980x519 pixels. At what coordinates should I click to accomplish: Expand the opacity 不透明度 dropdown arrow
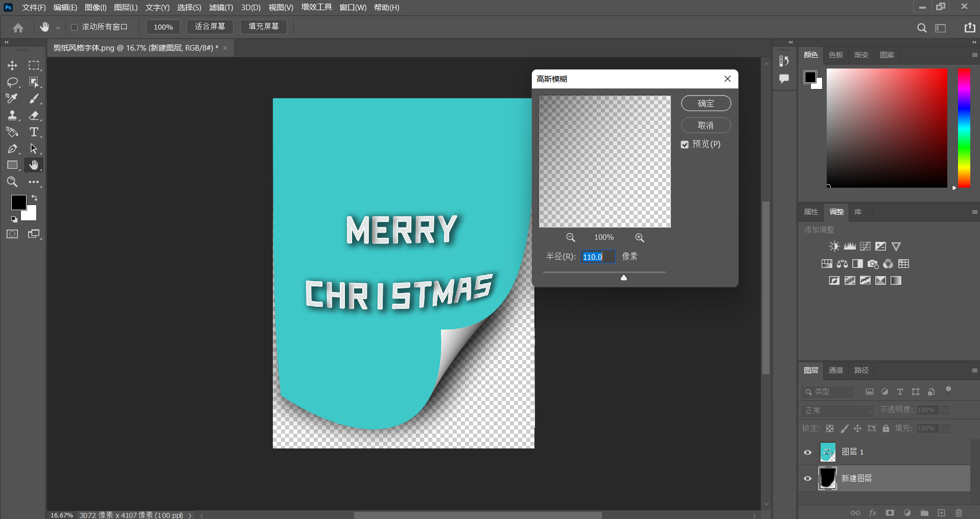(x=946, y=410)
